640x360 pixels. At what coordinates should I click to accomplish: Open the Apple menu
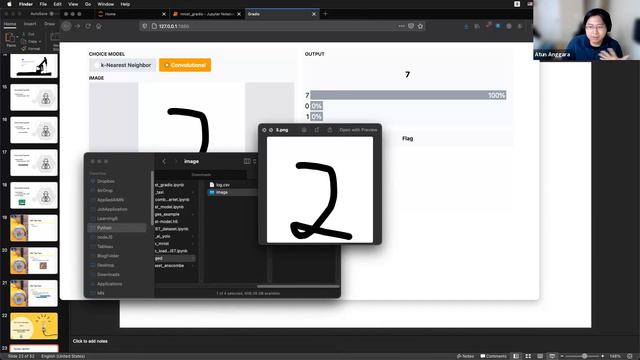click(x=9, y=4)
